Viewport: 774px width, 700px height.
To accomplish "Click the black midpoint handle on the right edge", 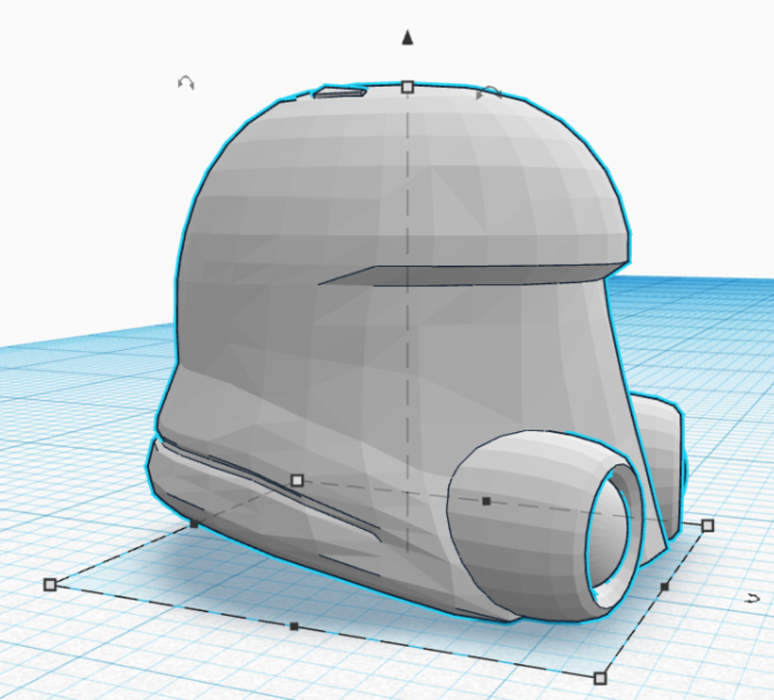I will (664, 587).
